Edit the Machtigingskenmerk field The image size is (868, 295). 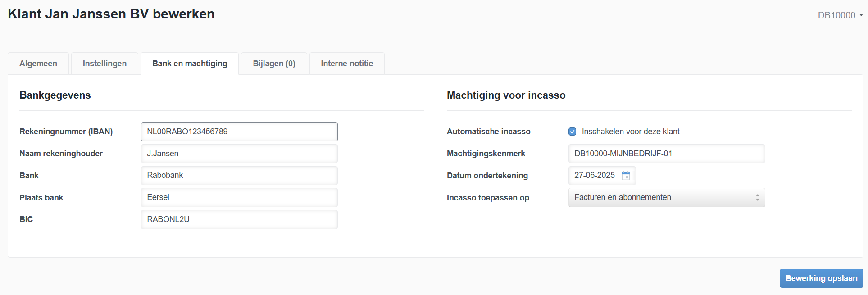(x=666, y=154)
